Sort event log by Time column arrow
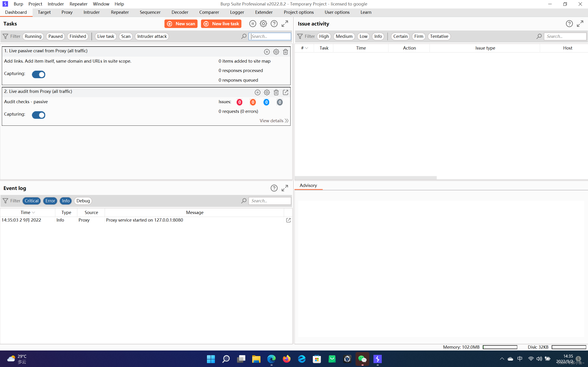Image resolution: width=588 pixels, height=367 pixels. click(x=34, y=212)
